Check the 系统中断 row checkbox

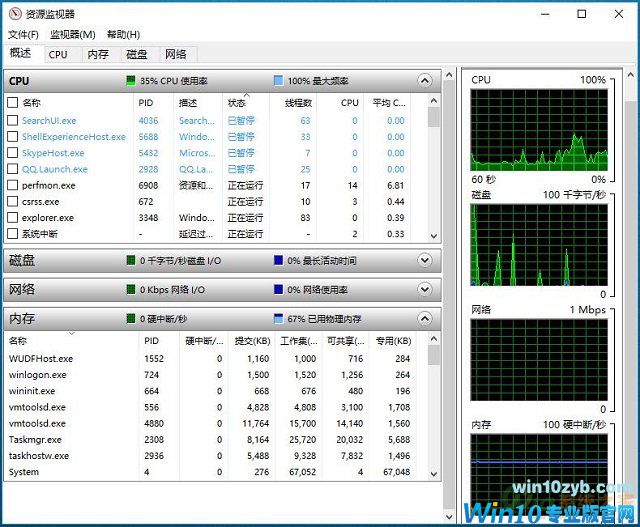[13, 233]
